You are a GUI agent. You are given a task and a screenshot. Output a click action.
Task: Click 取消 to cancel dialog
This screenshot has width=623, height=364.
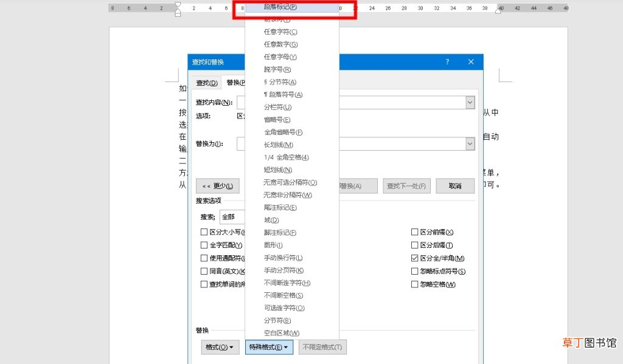[455, 186]
